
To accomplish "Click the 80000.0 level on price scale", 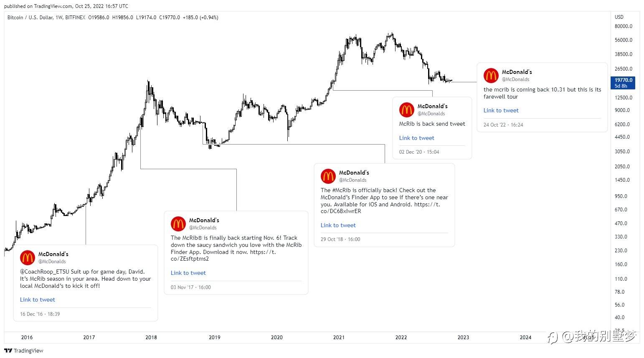I will pyautogui.click(x=623, y=26).
